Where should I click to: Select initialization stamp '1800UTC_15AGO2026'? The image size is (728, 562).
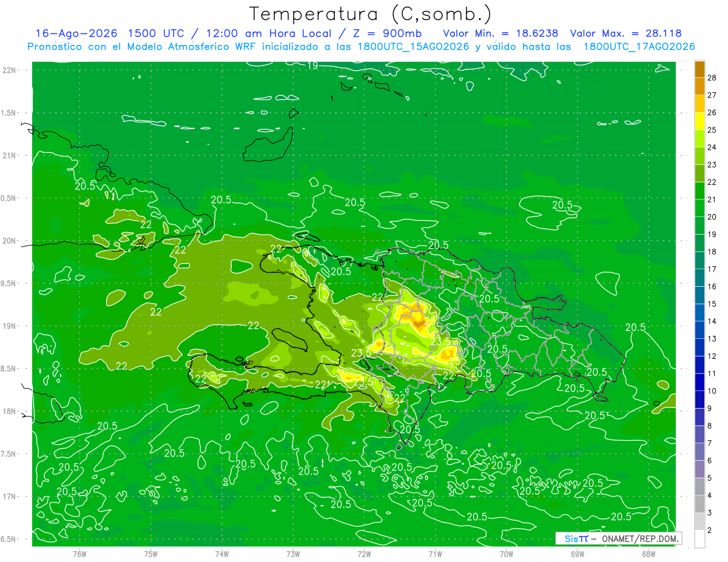(413, 47)
